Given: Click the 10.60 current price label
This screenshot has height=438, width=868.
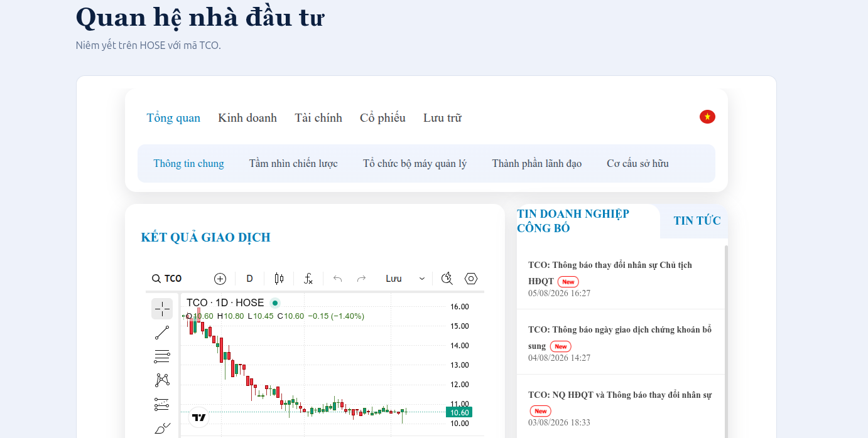Looking at the screenshot, I should pos(458,412).
